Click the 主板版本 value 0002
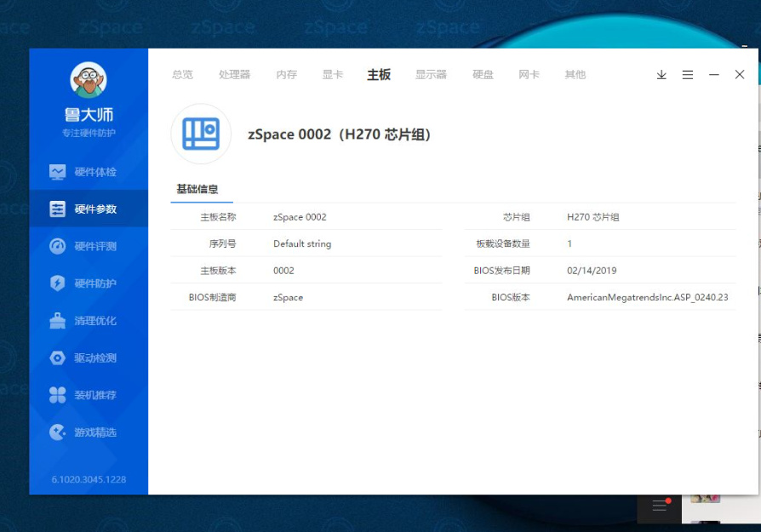 click(x=284, y=271)
